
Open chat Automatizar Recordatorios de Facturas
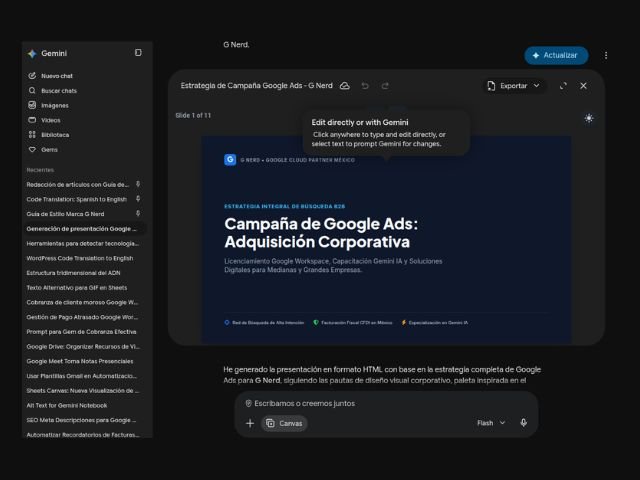pyautogui.click(x=83, y=435)
